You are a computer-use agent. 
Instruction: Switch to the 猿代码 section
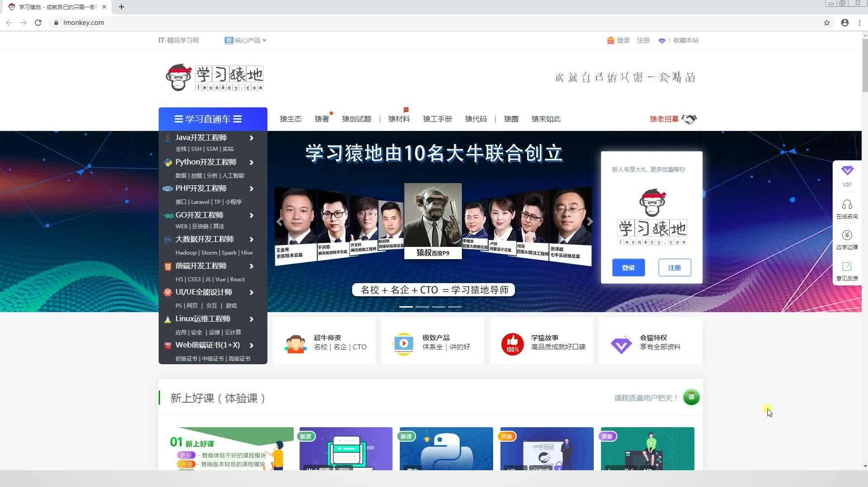coord(475,119)
